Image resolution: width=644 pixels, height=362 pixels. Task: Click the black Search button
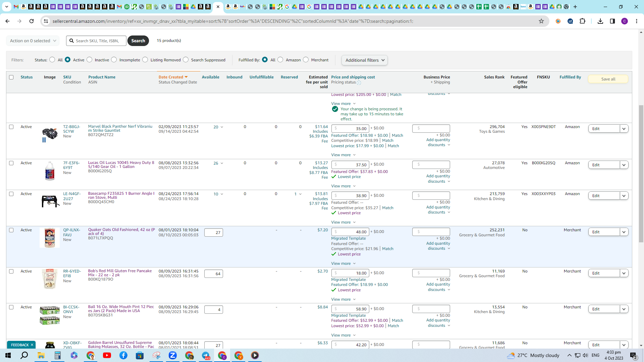tap(138, 41)
